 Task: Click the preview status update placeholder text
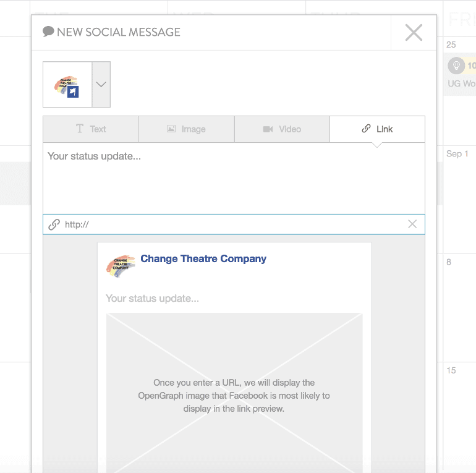click(x=153, y=299)
